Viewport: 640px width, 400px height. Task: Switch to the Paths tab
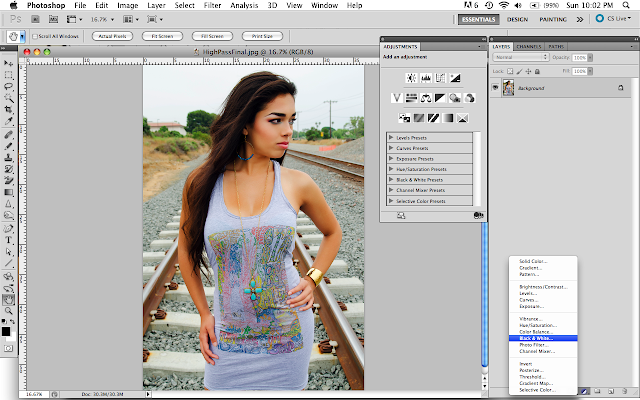point(556,47)
